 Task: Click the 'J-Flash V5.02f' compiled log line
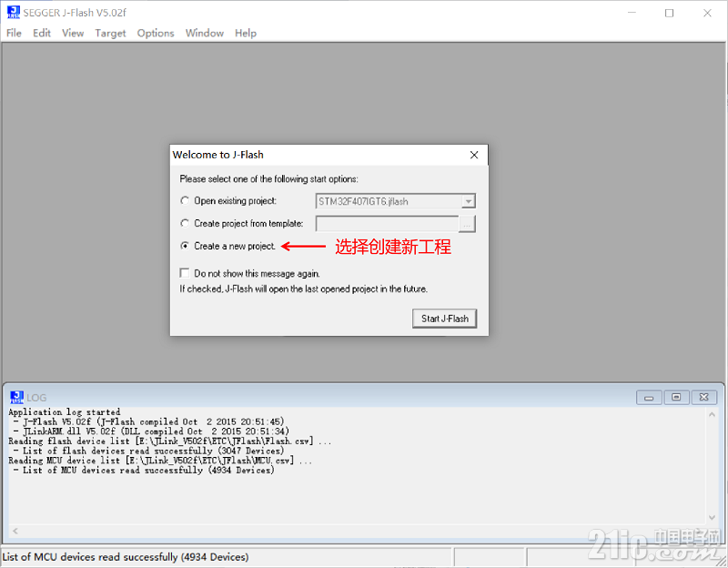coord(148,421)
